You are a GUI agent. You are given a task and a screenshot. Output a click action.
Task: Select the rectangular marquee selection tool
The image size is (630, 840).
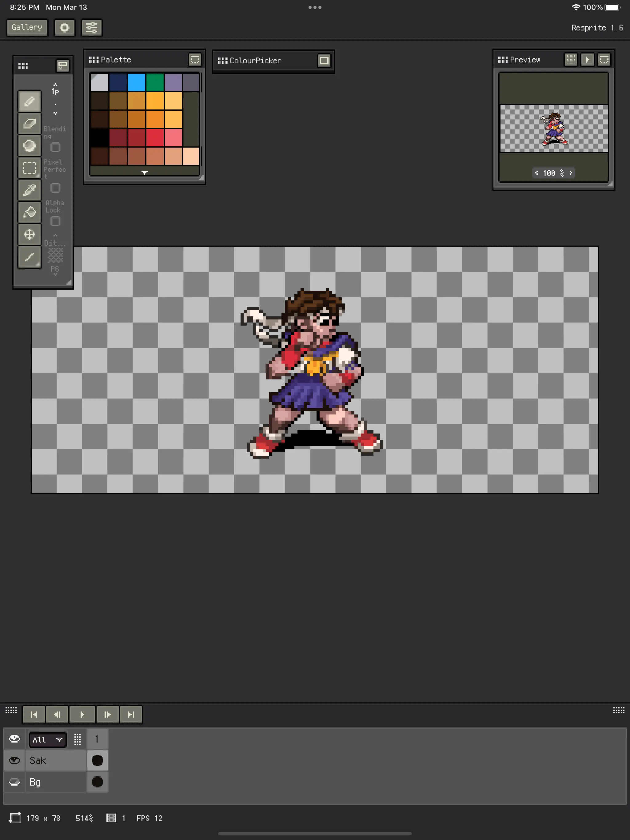point(29,168)
